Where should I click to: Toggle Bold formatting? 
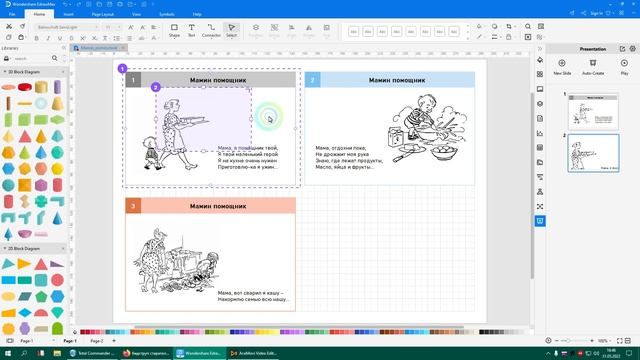(36, 38)
